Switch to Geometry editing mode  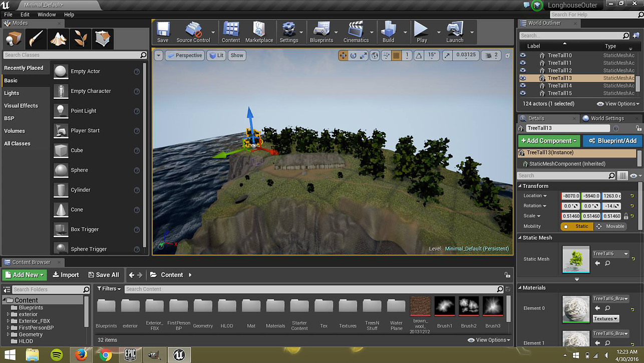[x=103, y=39]
